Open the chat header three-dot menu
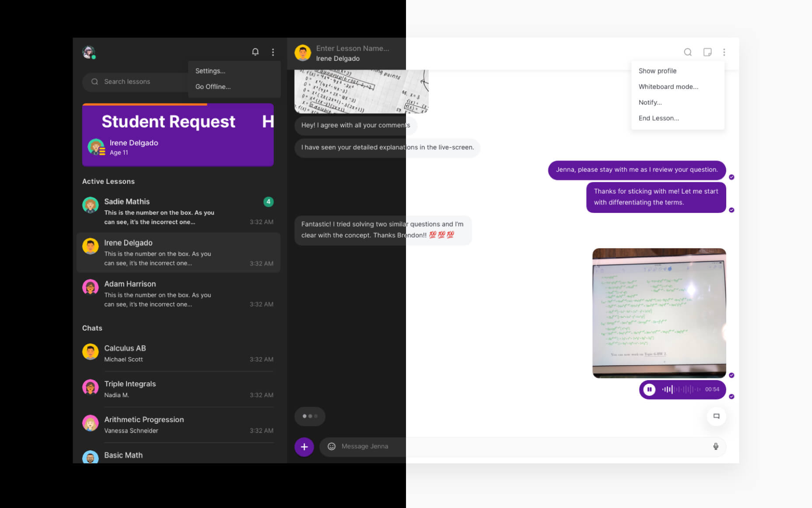812x508 pixels. (724, 52)
